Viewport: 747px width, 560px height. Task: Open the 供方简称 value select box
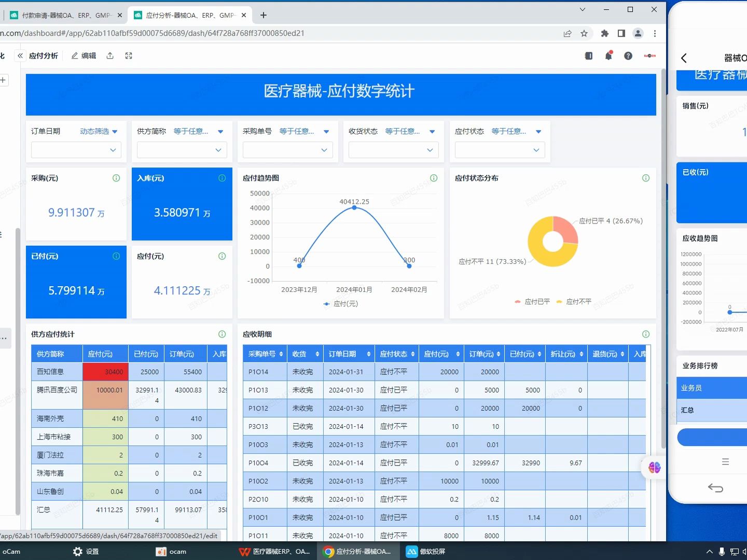point(182,150)
